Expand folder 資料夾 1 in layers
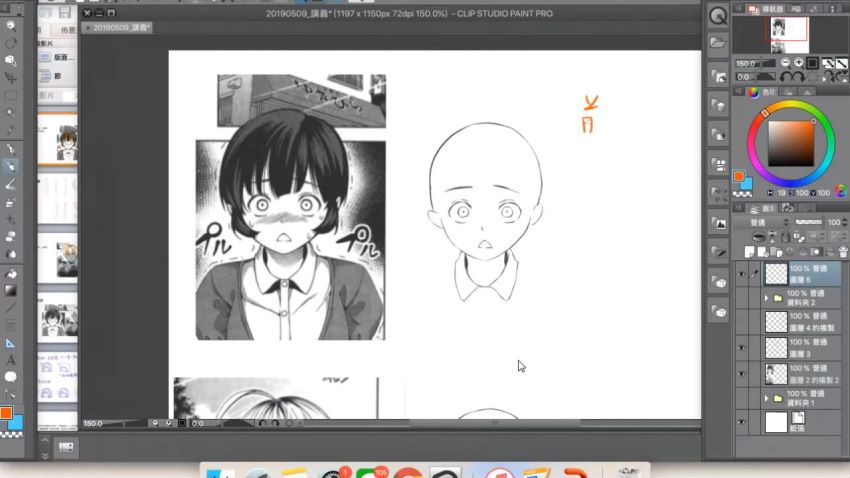The image size is (850, 478). pyautogui.click(x=767, y=398)
